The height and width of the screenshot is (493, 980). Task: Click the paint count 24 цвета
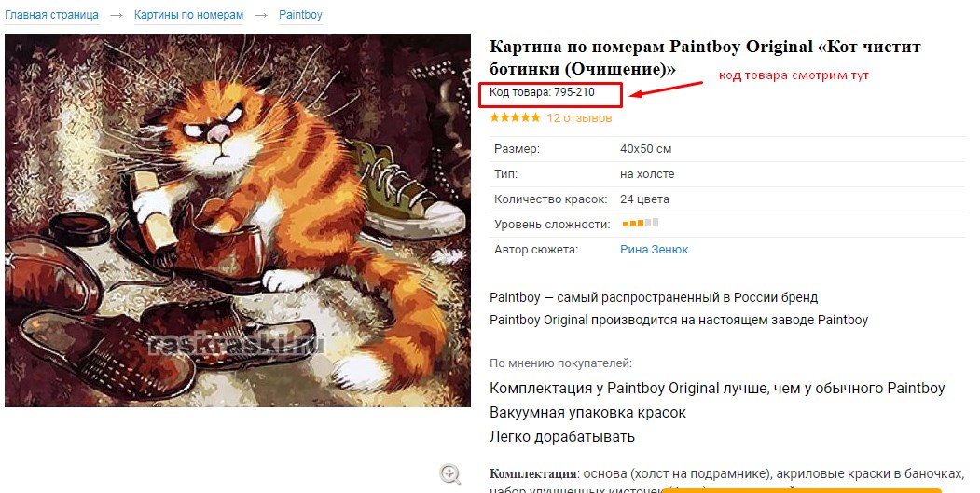click(x=644, y=199)
